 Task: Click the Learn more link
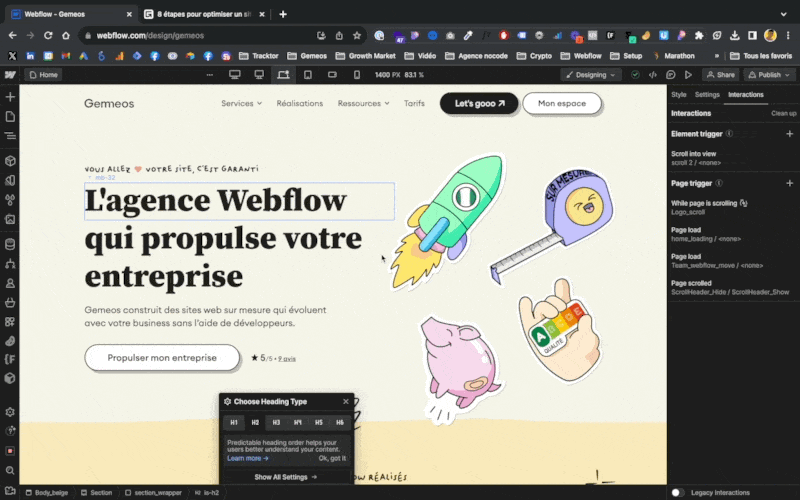[247, 458]
